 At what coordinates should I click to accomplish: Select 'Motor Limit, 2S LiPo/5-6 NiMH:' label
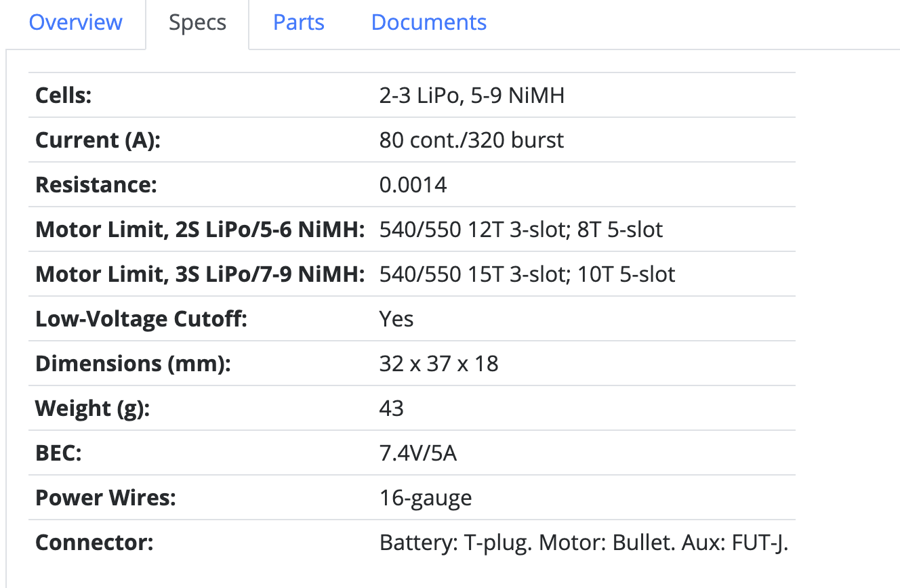pos(200,230)
